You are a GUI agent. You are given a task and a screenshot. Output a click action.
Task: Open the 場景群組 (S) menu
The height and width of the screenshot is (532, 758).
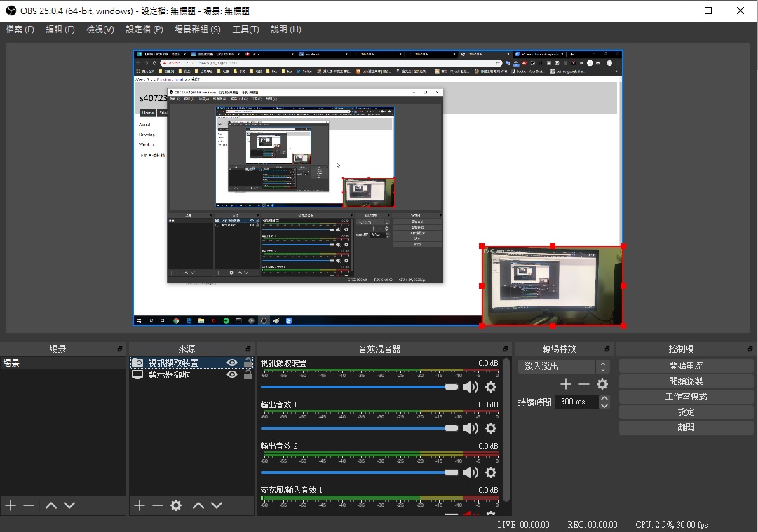pyautogui.click(x=197, y=29)
